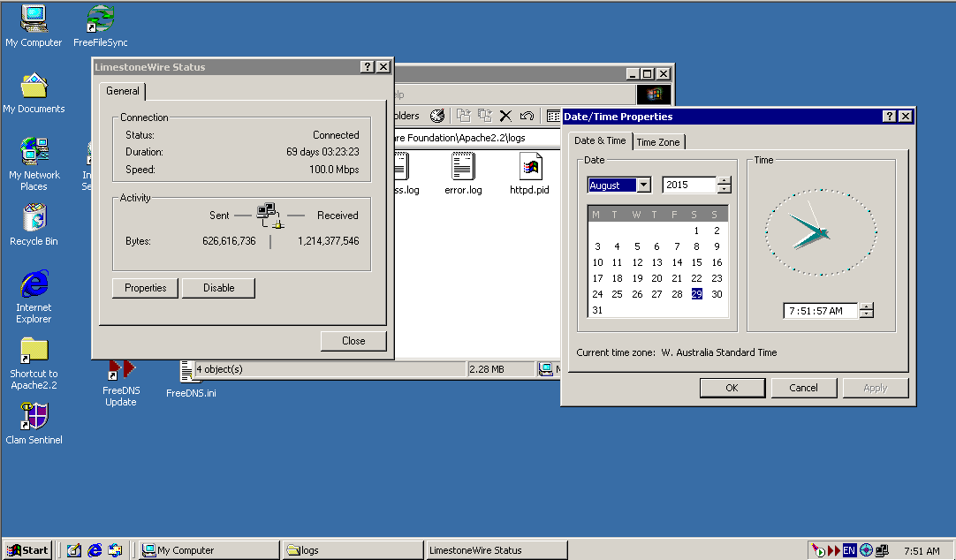Click the network connection tray icon

(x=882, y=550)
